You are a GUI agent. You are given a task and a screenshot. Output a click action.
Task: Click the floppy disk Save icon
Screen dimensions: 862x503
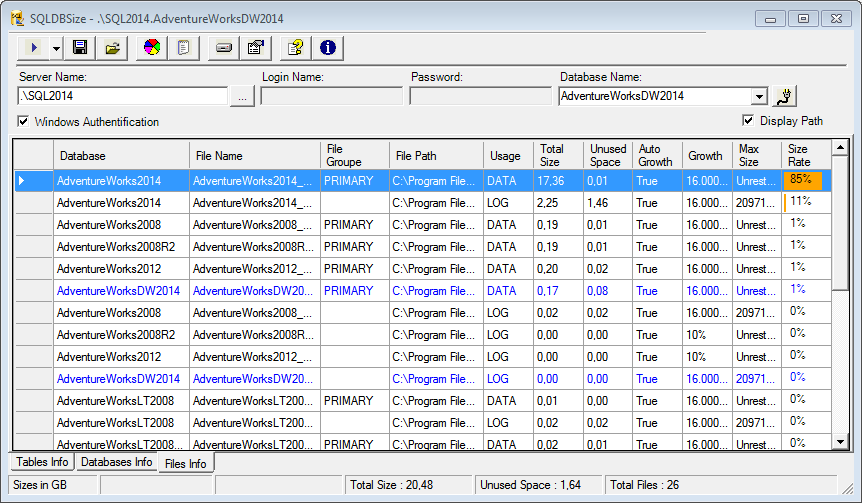(80, 48)
